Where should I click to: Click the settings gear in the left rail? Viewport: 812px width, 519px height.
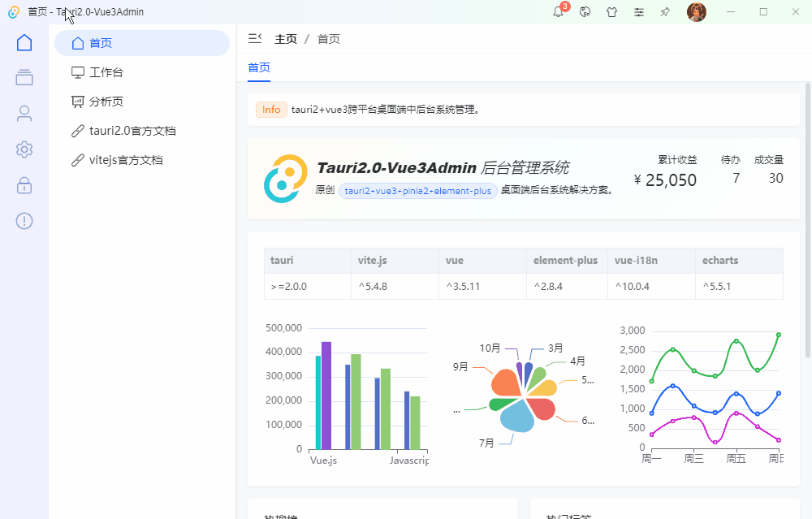tap(24, 149)
